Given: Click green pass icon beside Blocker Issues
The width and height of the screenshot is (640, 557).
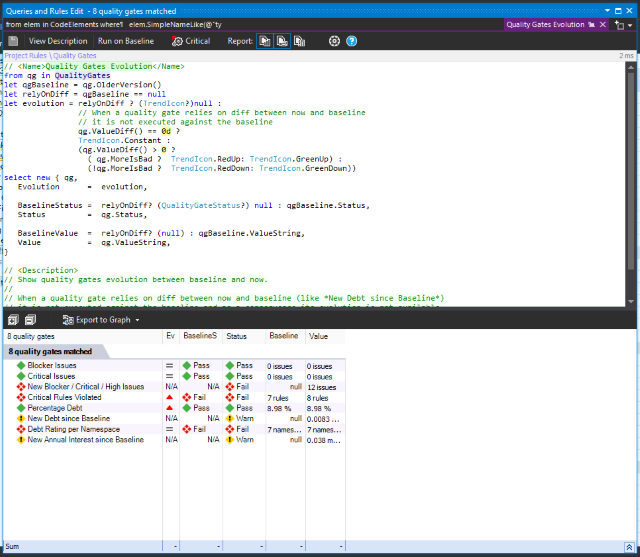Looking at the screenshot, I should click(x=21, y=365).
